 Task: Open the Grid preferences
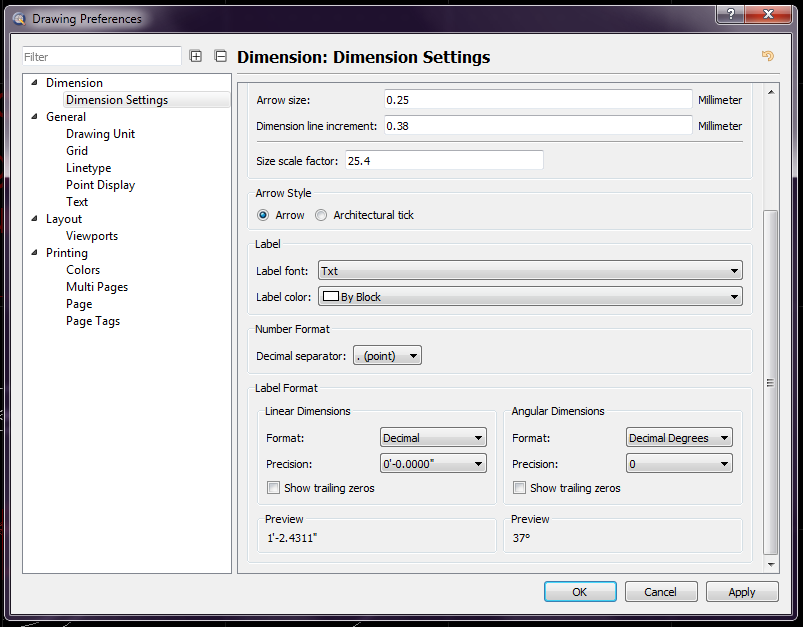(77, 151)
